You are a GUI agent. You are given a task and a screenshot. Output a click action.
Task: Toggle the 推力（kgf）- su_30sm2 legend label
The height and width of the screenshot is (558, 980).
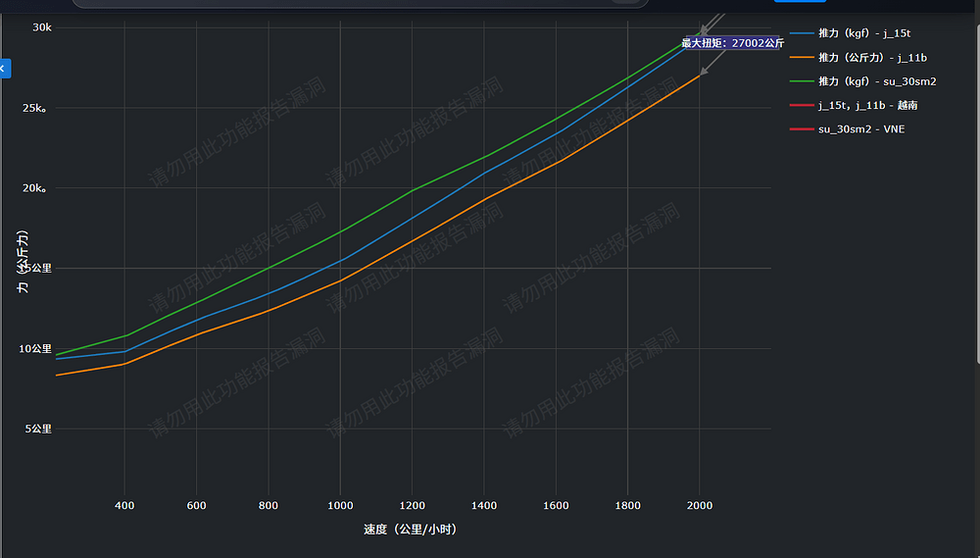pos(877,81)
